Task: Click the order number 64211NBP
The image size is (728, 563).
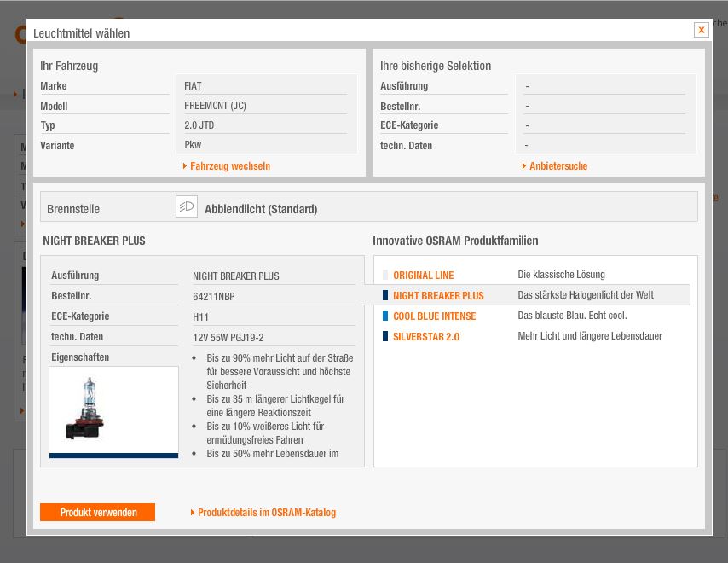Action: (x=214, y=296)
